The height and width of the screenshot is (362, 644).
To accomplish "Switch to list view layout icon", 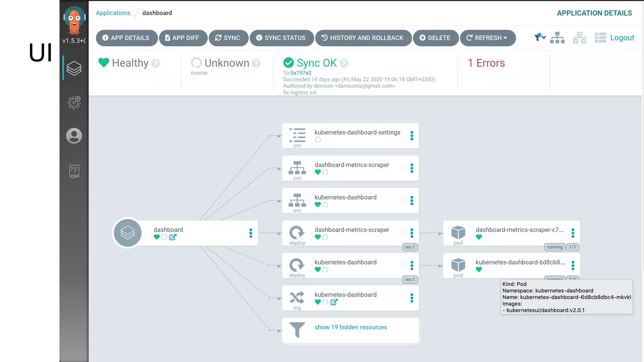I will (x=600, y=38).
